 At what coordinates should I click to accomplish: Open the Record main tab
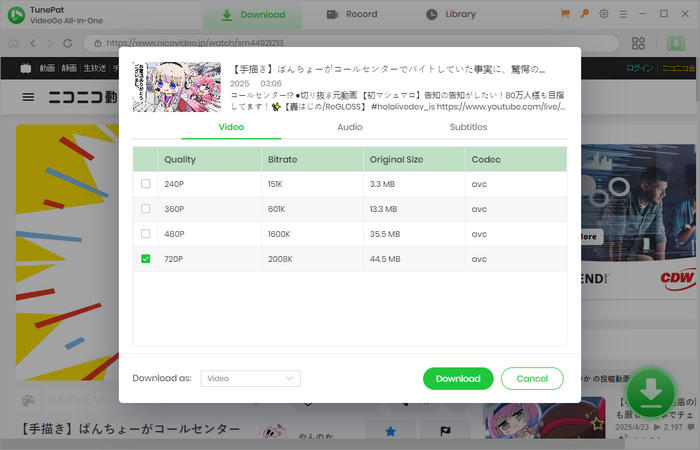(x=352, y=14)
